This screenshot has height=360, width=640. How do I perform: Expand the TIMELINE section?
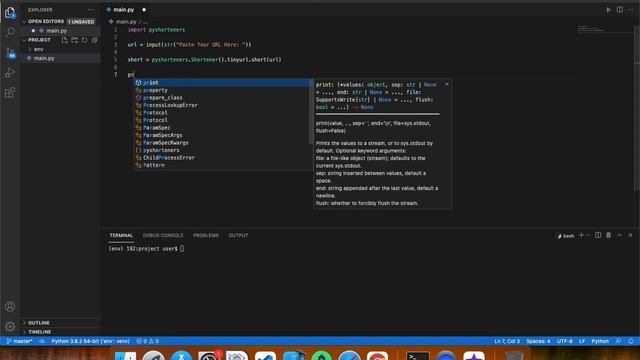[40, 332]
